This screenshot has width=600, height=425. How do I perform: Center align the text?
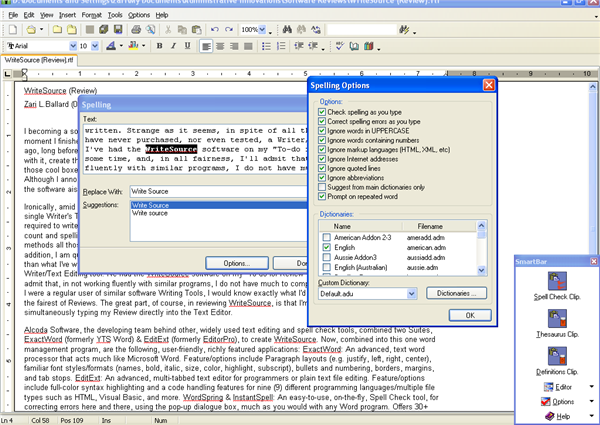220,46
